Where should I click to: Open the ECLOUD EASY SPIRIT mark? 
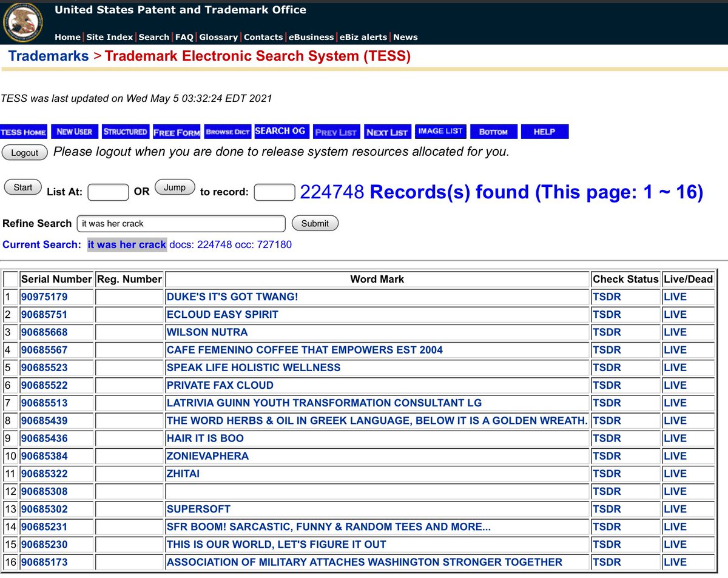(x=223, y=314)
